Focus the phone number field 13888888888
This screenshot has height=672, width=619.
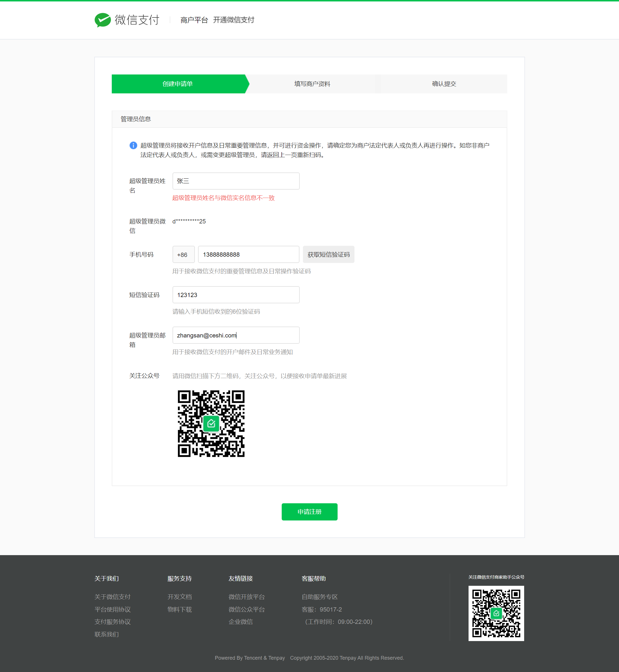pyautogui.click(x=248, y=254)
